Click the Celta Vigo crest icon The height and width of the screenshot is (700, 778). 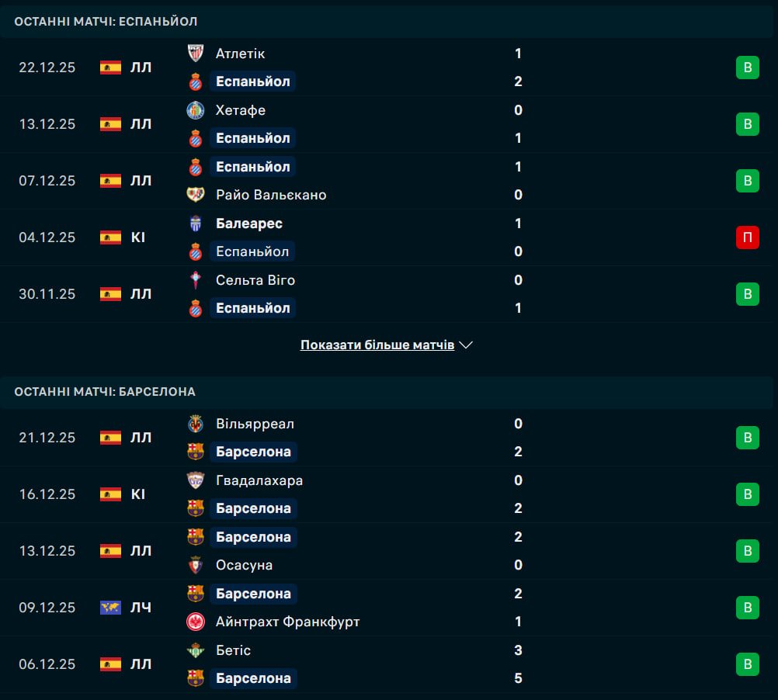point(196,280)
